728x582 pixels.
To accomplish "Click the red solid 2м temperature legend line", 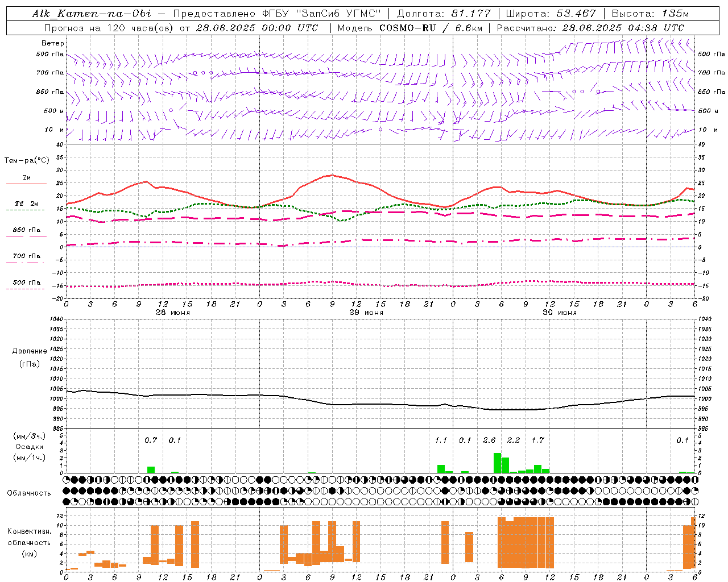I will coord(26,184).
